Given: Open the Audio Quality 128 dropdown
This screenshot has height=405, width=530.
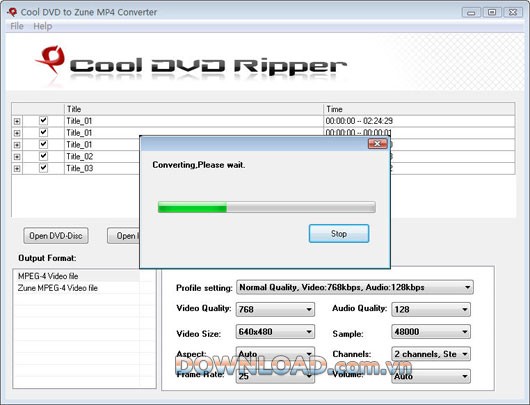Looking at the screenshot, I should coord(431,309).
